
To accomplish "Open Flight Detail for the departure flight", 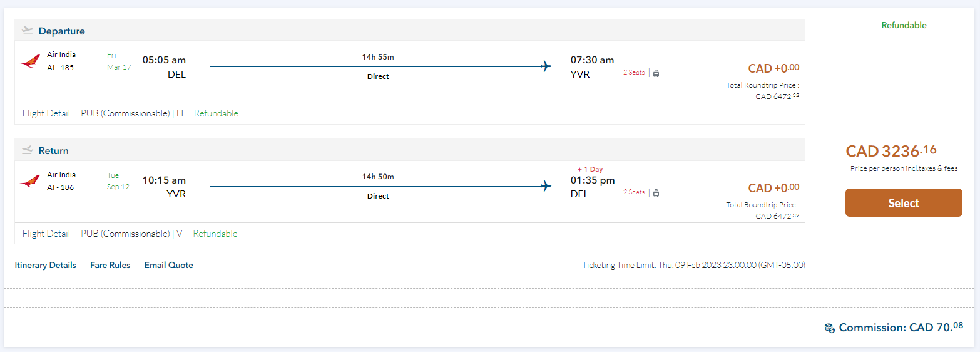I will click(46, 113).
